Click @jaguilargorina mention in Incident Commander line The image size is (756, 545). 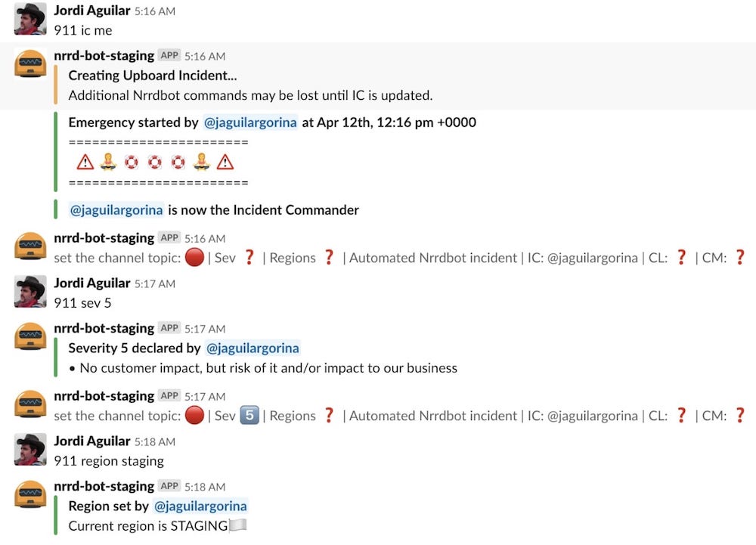(116, 209)
